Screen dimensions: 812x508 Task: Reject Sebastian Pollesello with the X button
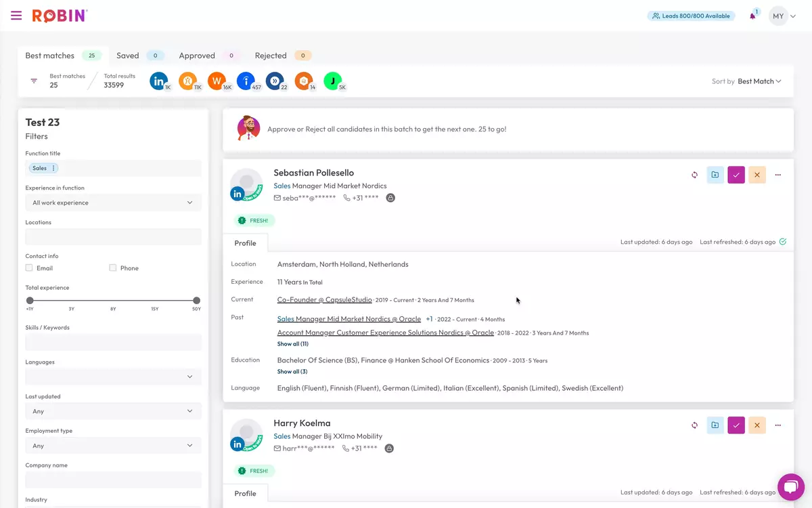(x=757, y=175)
